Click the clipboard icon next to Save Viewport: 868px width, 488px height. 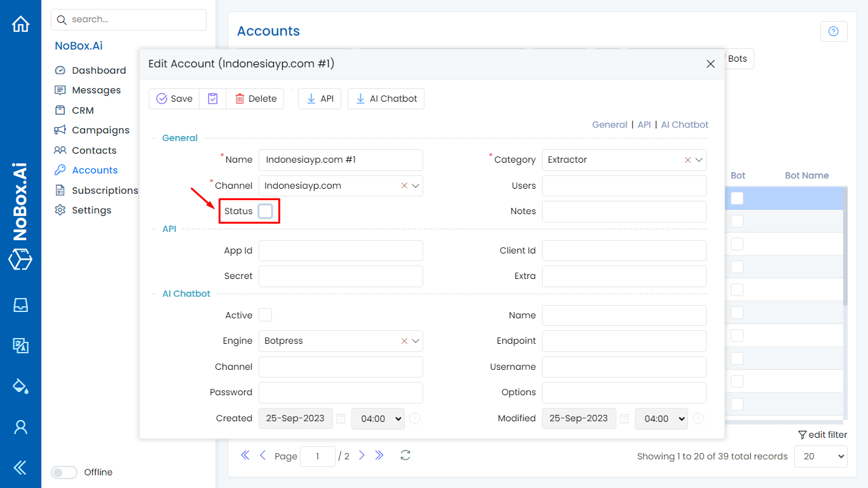(213, 98)
